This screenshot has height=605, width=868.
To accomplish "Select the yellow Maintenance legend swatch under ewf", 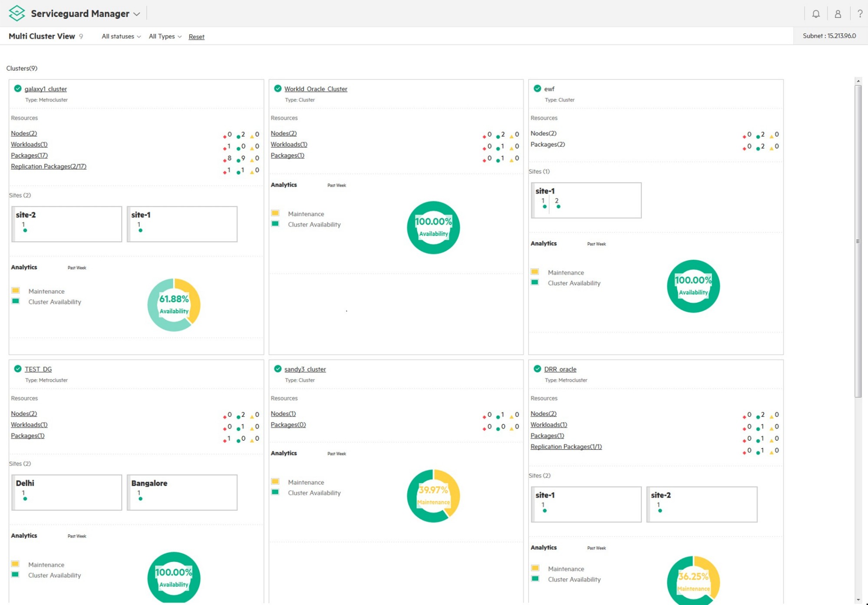I will [535, 271].
